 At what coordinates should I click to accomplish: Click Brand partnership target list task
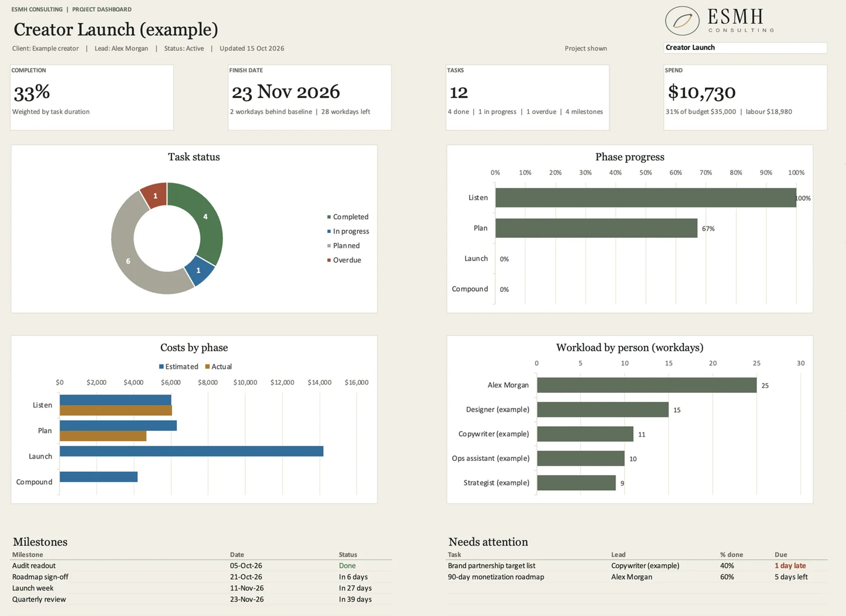[491, 566]
